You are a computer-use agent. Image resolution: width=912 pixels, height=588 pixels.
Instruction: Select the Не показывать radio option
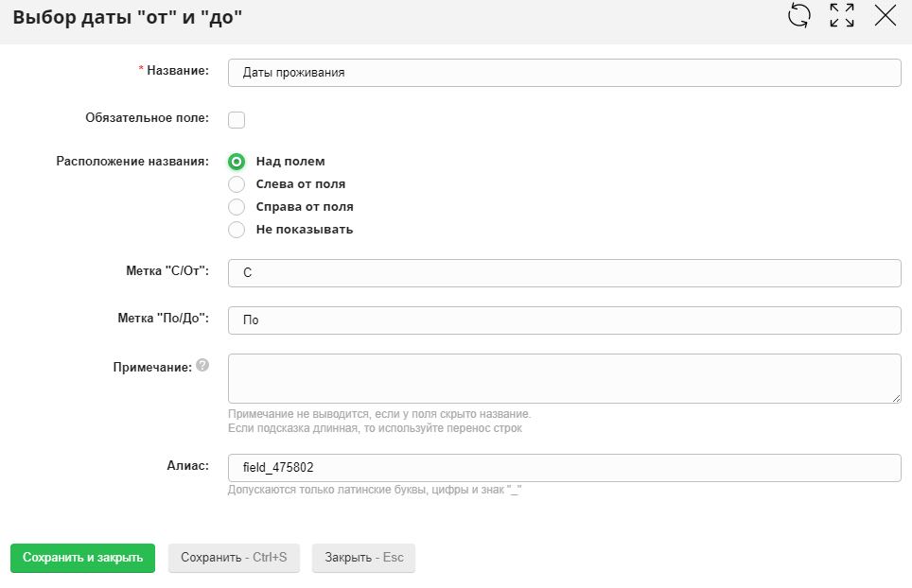(237, 230)
